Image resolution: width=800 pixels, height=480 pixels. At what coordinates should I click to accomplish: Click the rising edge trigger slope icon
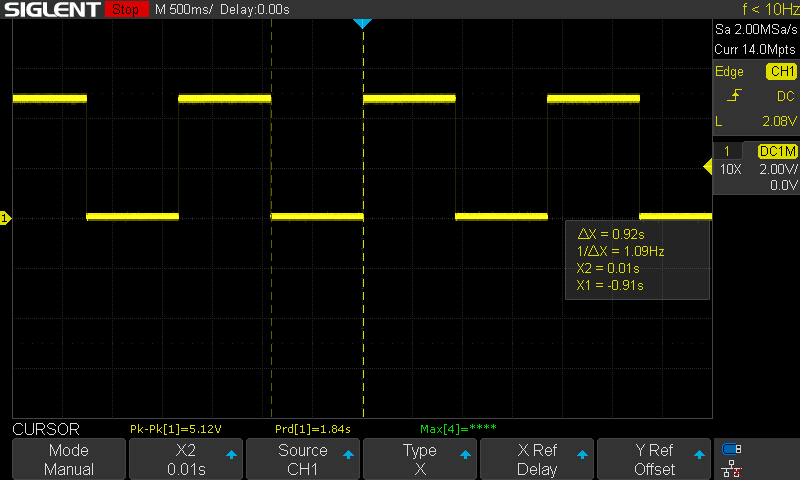tap(734, 95)
